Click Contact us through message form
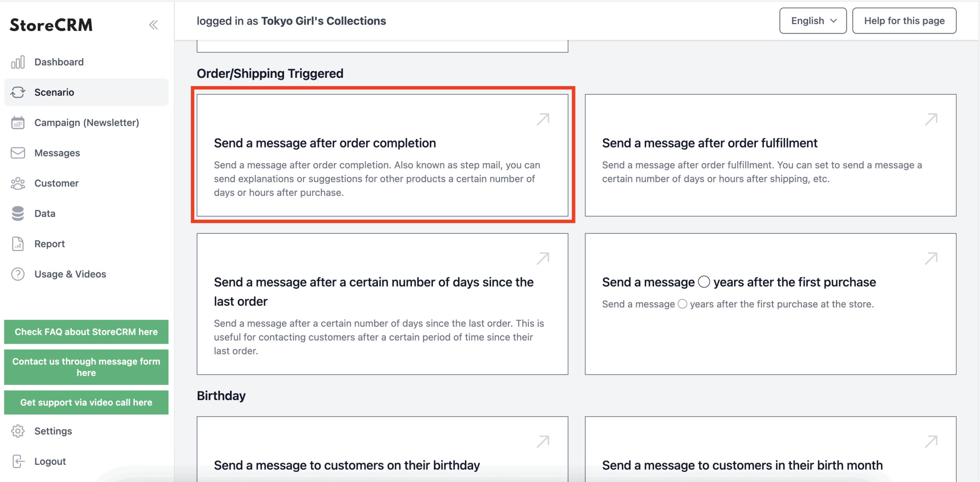The width and height of the screenshot is (980, 482). [x=86, y=367]
